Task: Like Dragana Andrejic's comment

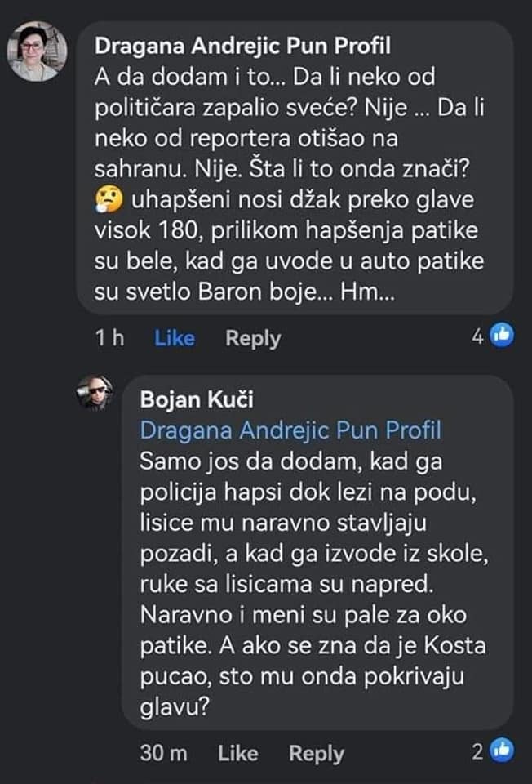Action: (175, 338)
